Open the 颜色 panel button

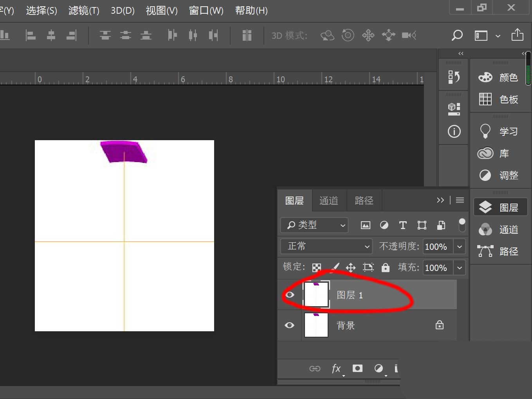[x=499, y=78]
